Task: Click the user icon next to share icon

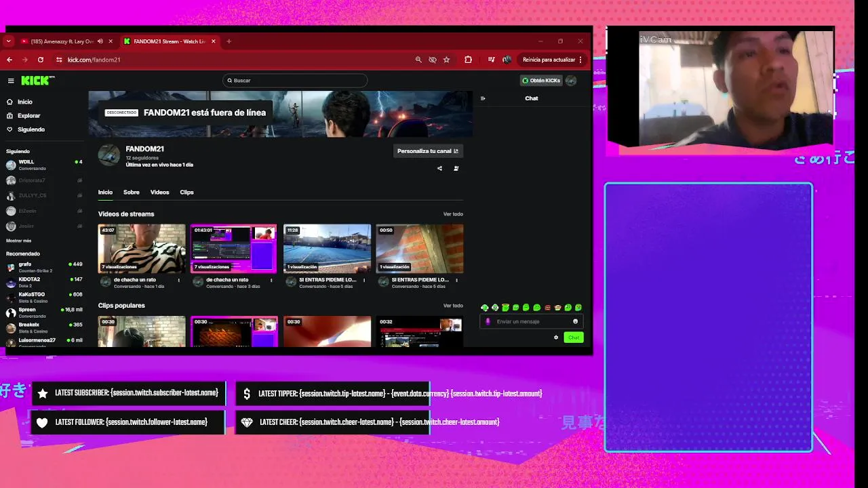Action: (x=456, y=168)
